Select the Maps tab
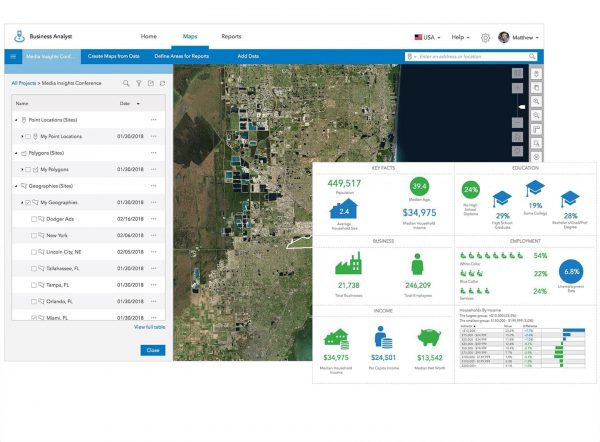Viewport: 600px width, 442px height. click(190, 36)
